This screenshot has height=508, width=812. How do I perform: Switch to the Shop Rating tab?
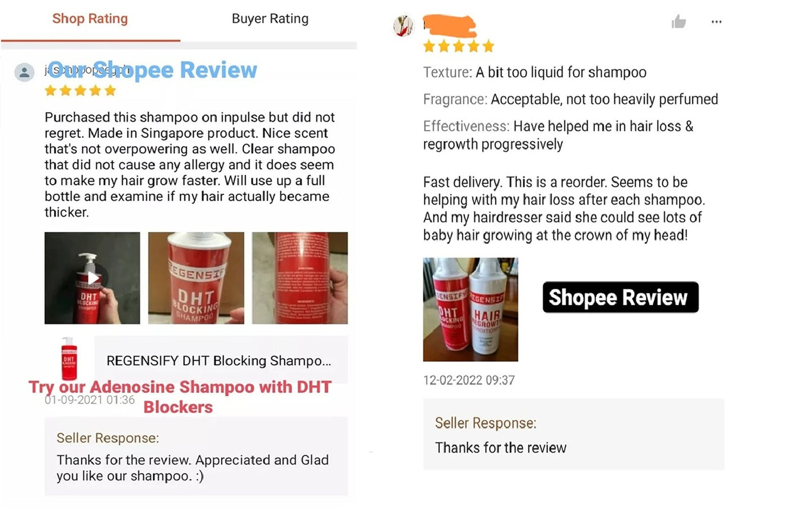pos(90,19)
